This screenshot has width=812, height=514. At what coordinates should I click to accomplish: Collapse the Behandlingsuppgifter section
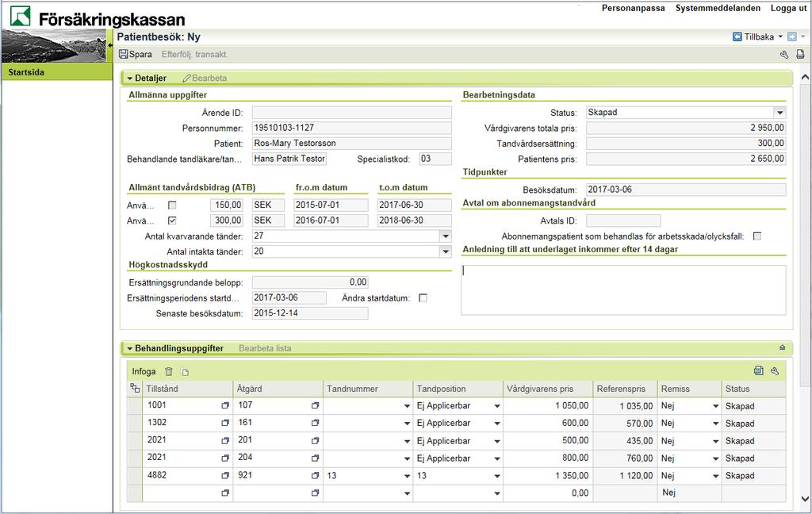coord(129,349)
